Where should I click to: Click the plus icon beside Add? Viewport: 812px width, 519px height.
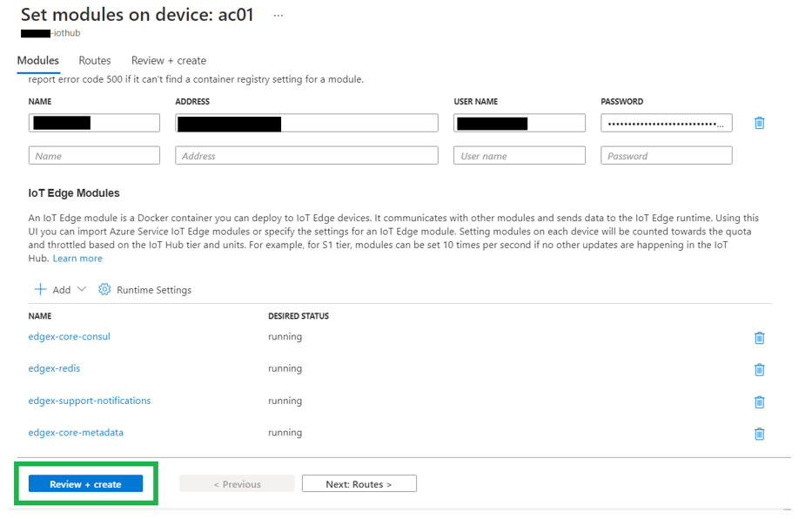click(40, 289)
